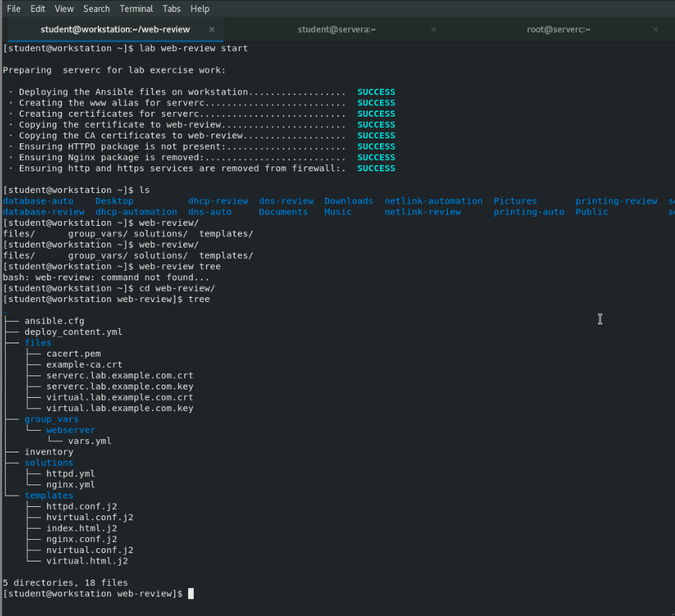This screenshot has height=616, width=675.
Task: Click the files directory name in tree
Action: click(x=38, y=343)
